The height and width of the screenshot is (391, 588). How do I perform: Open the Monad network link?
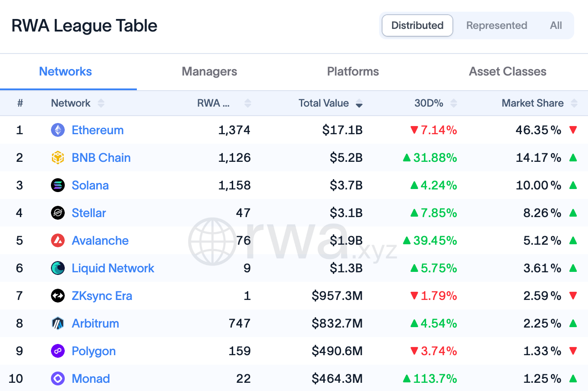click(x=91, y=378)
